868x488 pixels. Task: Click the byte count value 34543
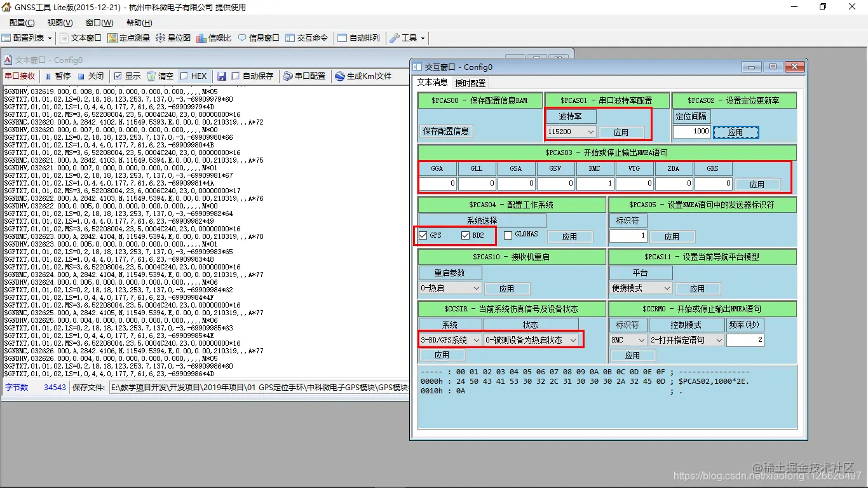[55, 388]
